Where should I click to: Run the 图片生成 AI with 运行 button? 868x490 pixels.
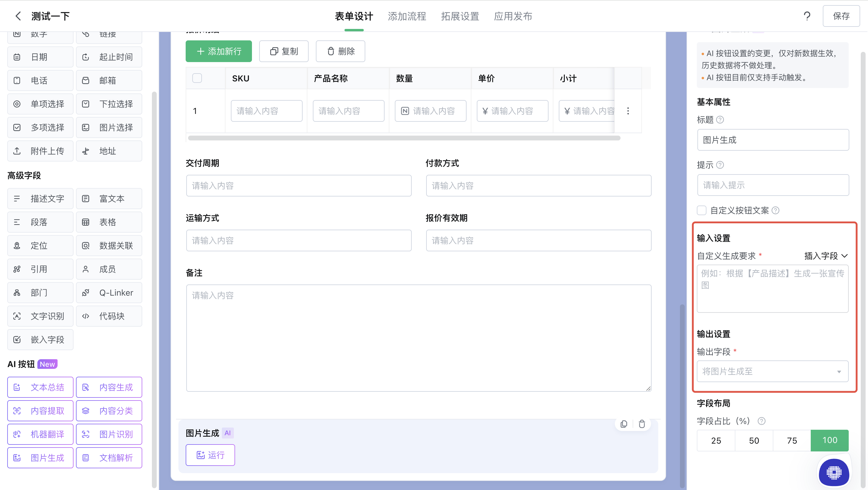(x=210, y=455)
